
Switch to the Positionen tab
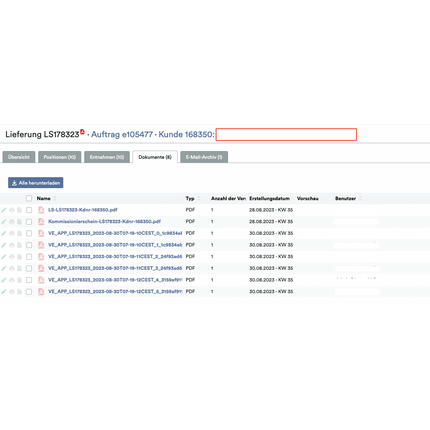[x=60, y=157]
